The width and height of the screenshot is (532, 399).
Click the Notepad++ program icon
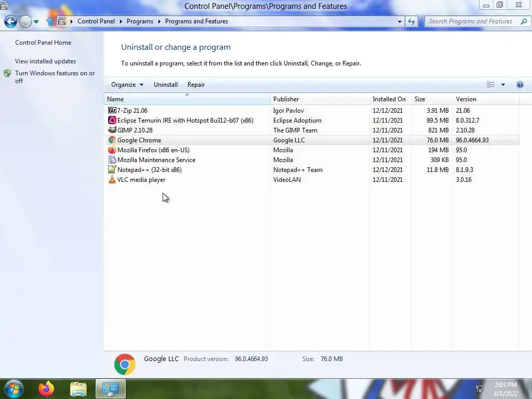tap(112, 169)
